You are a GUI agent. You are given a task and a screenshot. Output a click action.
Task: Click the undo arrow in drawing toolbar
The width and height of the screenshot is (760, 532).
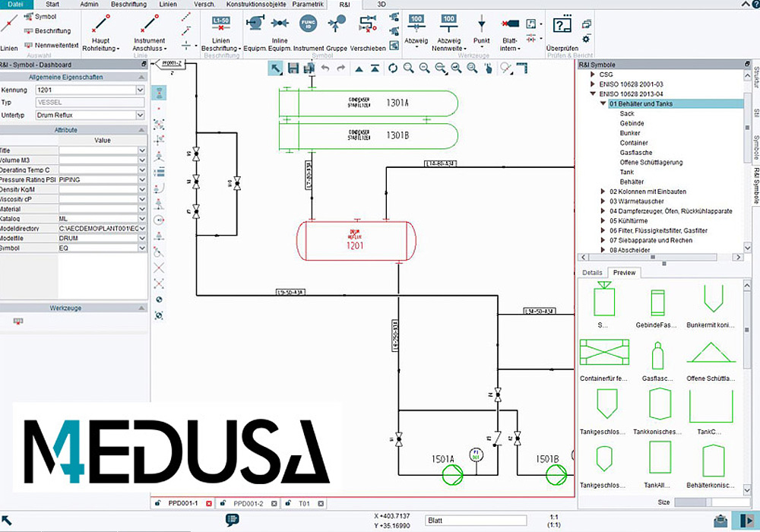(325, 68)
